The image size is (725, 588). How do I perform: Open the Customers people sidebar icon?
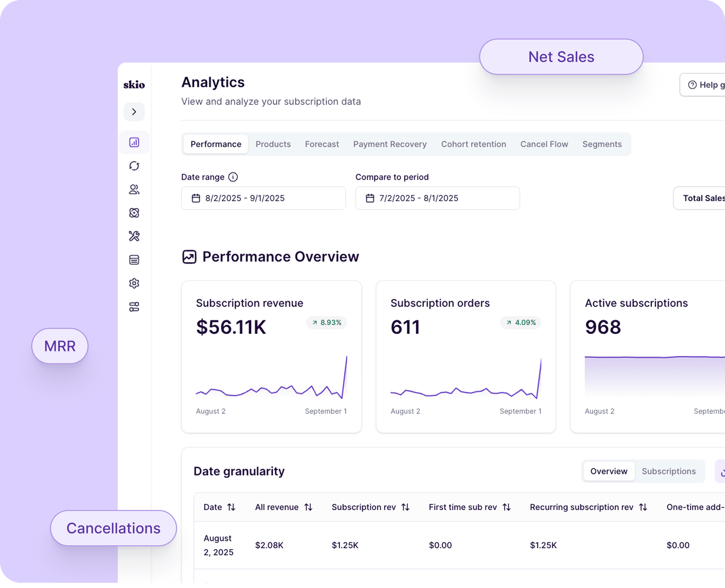[134, 189]
